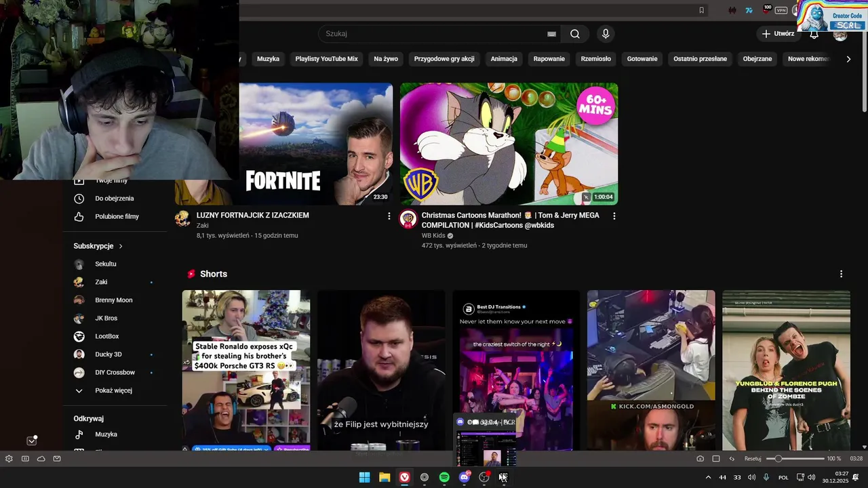Select the Ostatnio przesłane chip
The image size is (868, 488).
coord(700,59)
